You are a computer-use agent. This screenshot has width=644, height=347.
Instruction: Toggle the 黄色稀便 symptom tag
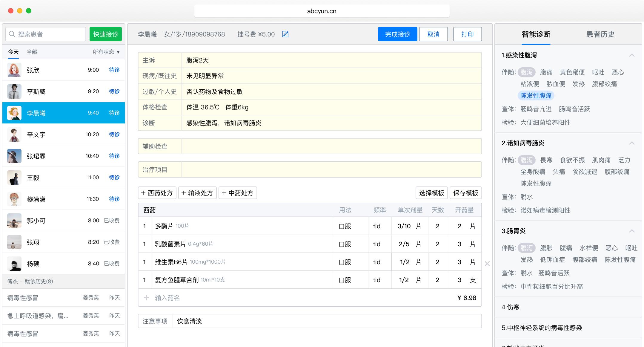point(572,72)
